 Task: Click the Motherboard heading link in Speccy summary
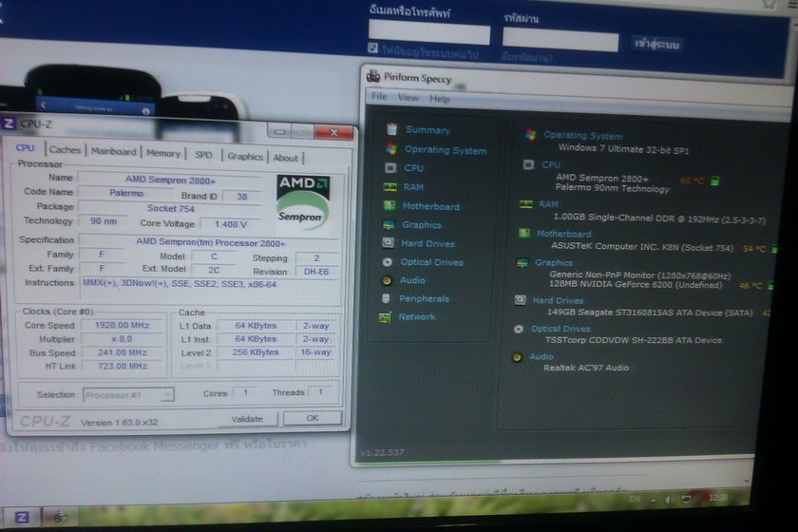(564, 234)
